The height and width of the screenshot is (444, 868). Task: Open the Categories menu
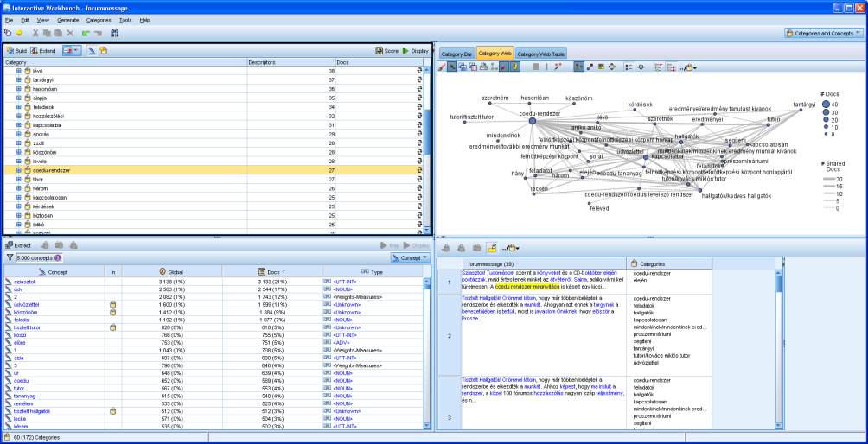[99, 20]
